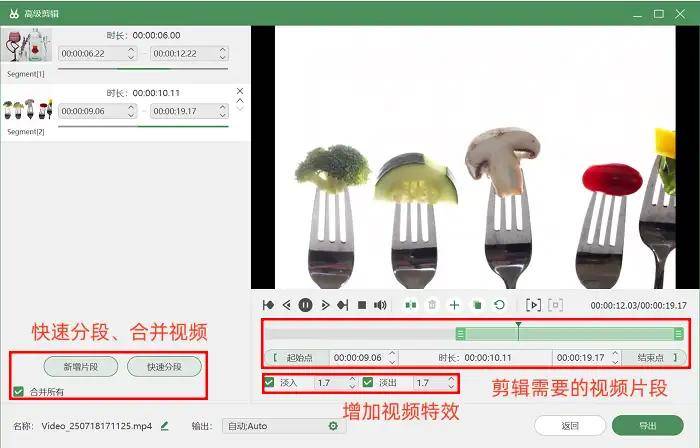The width and height of the screenshot is (700, 448).
Task: Click the 新增片段 button
Action: click(80, 366)
